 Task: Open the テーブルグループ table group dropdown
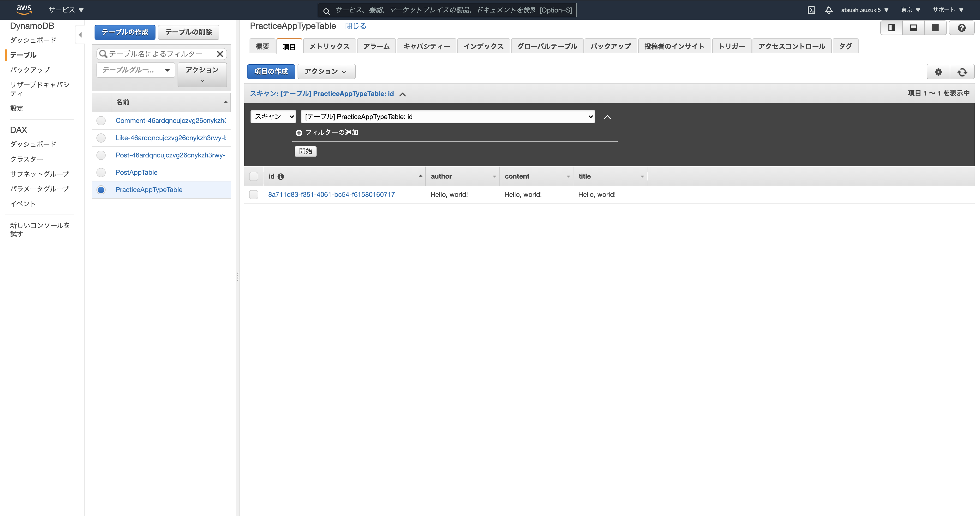pos(135,70)
